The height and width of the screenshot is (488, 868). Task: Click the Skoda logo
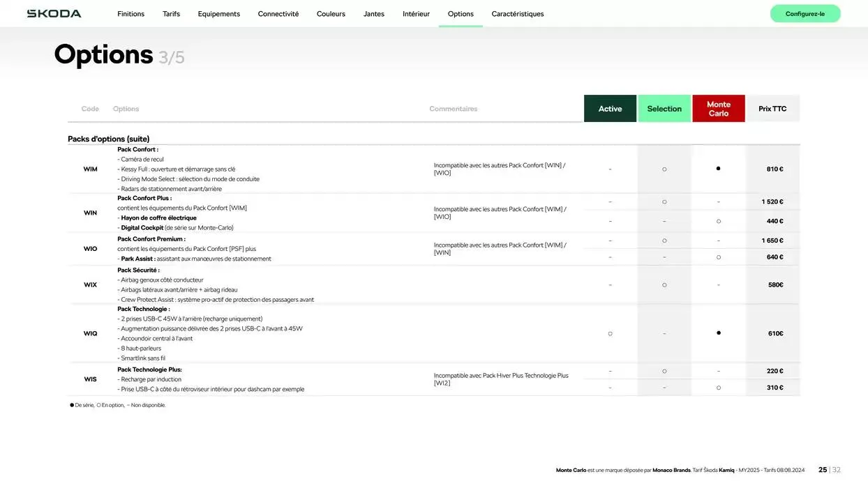click(x=54, y=13)
